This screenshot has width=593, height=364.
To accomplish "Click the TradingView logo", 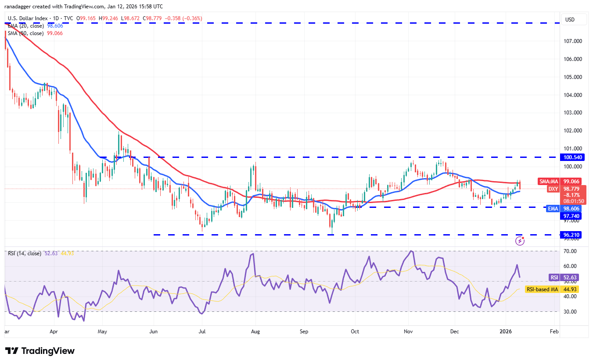I will [x=40, y=351].
